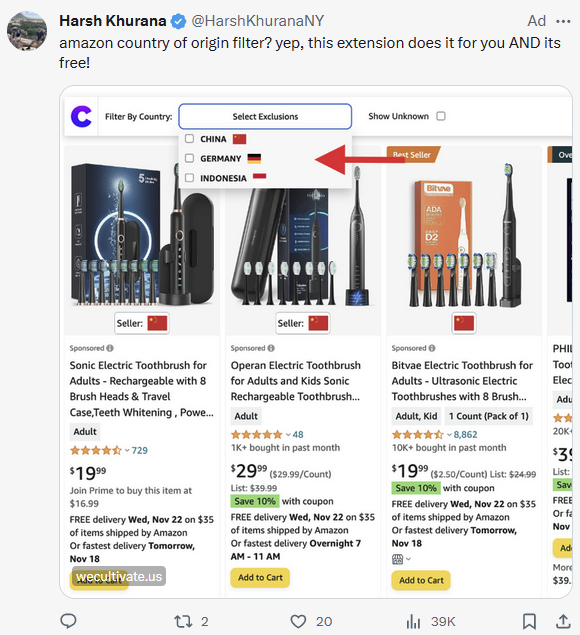Tick the GERMANY exclusion checkbox
The width and height of the screenshot is (580, 635).
point(189,158)
